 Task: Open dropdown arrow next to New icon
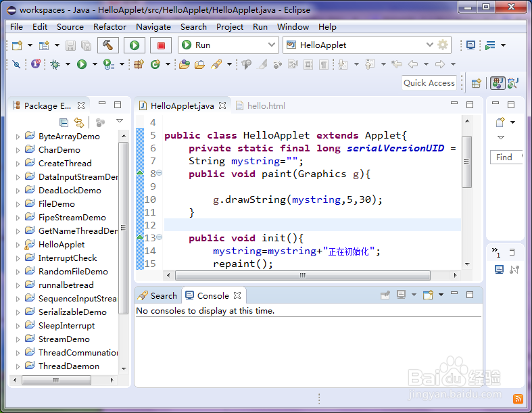point(30,45)
